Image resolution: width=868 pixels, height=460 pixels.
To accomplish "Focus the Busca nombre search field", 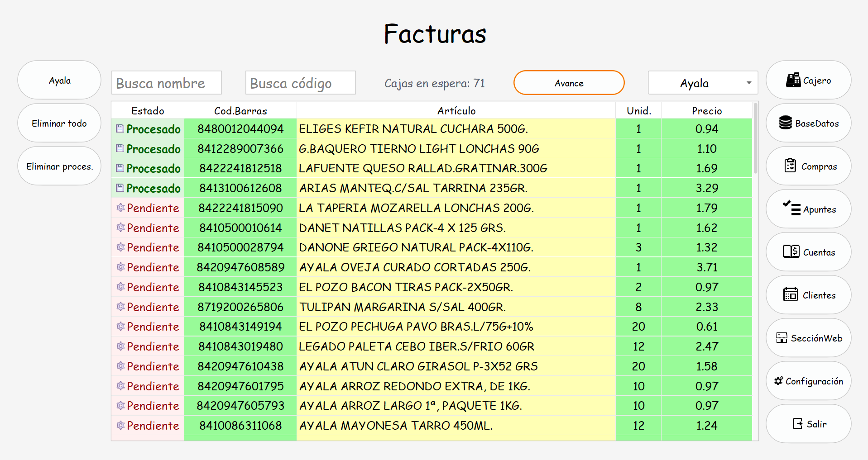I will point(167,83).
